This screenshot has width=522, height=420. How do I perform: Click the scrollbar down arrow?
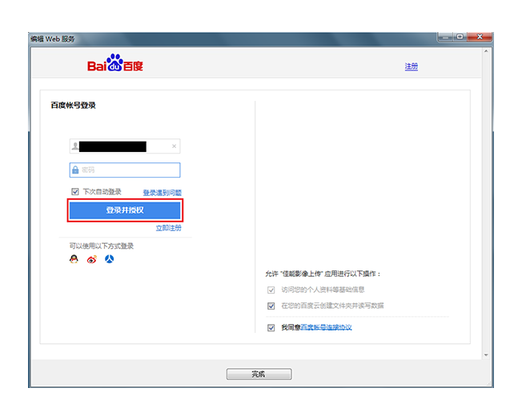[486, 355]
